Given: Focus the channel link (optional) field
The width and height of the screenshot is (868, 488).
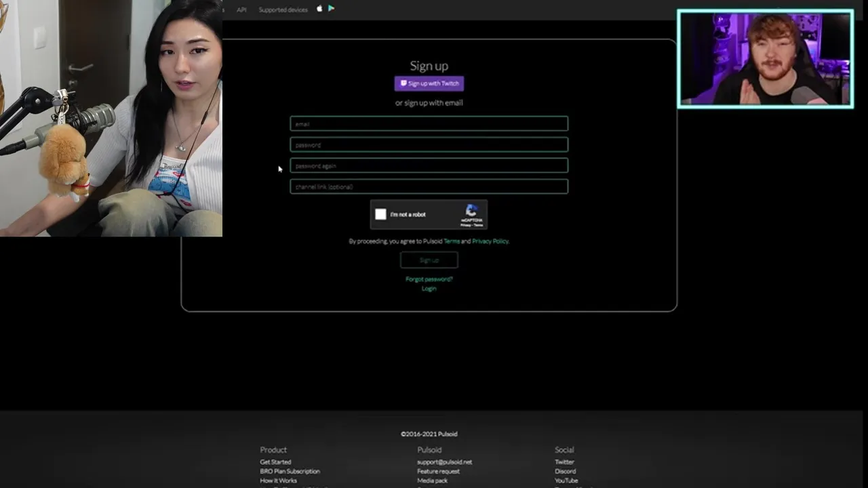Looking at the screenshot, I should 429,186.
